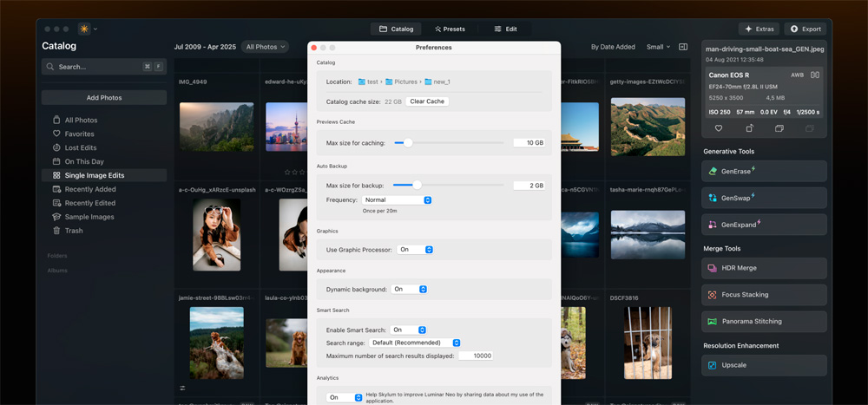Open the All Photos filter dropdown

265,47
